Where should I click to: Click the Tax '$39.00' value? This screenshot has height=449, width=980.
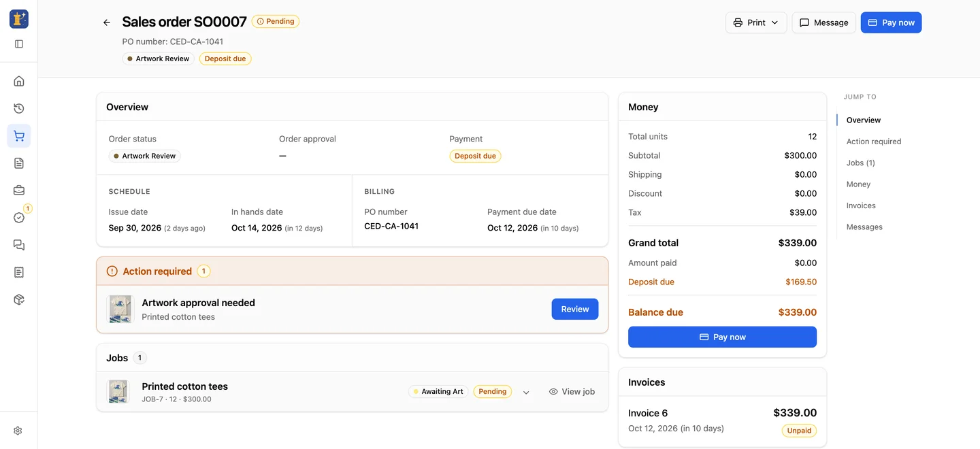[803, 212]
